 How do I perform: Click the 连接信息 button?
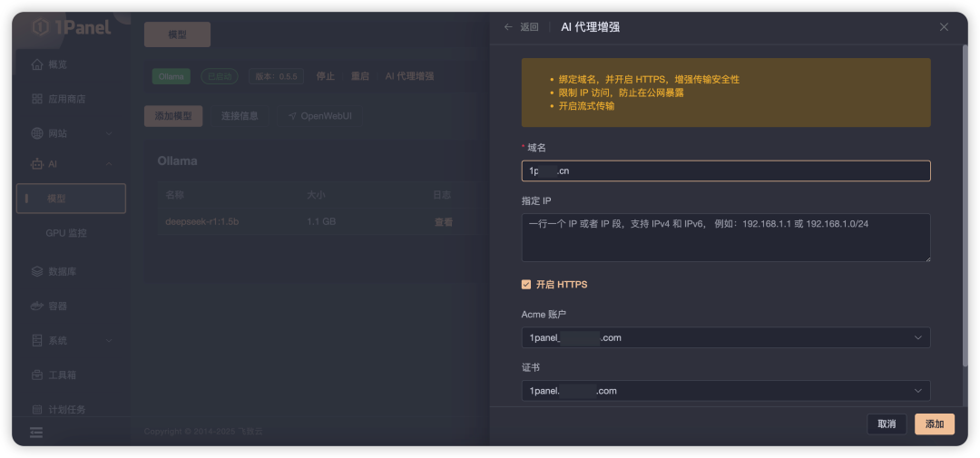tap(240, 116)
